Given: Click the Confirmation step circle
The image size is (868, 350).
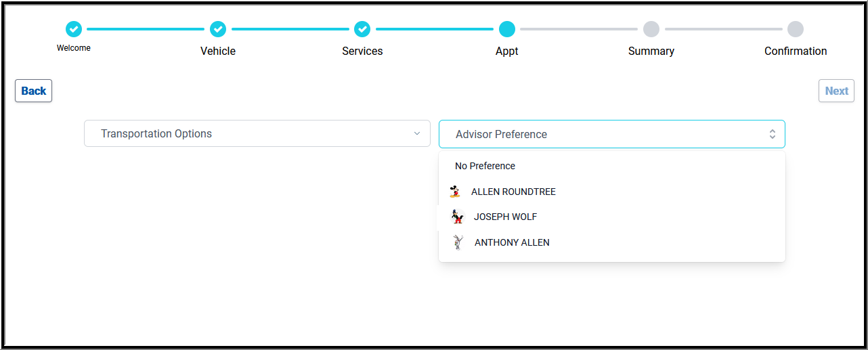Looking at the screenshot, I should pyautogui.click(x=796, y=29).
